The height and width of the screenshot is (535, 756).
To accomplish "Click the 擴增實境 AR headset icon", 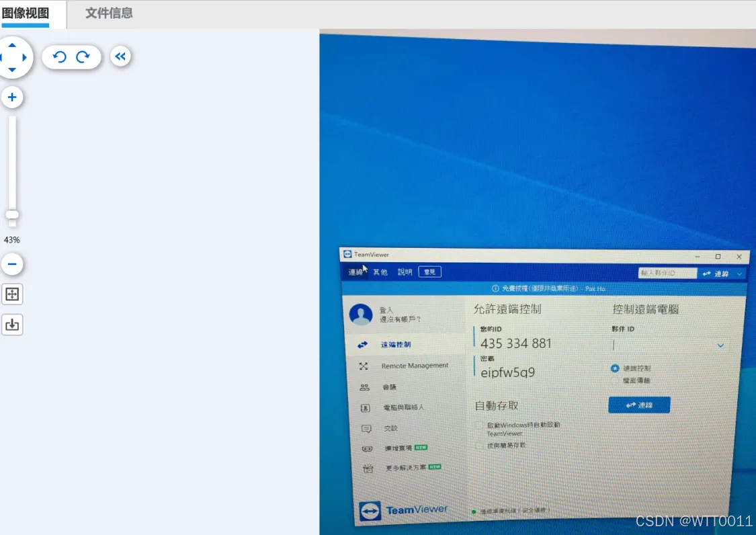I will (x=367, y=449).
